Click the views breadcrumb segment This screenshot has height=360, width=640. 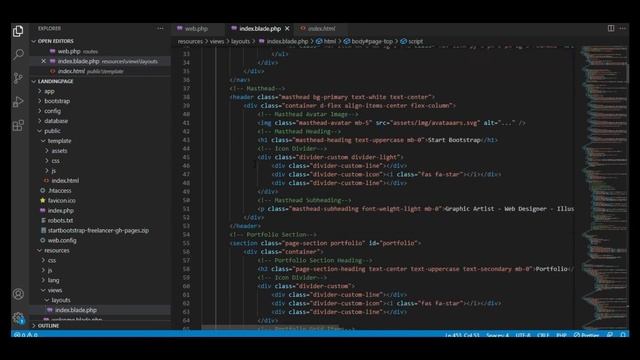tap(217, 41)
